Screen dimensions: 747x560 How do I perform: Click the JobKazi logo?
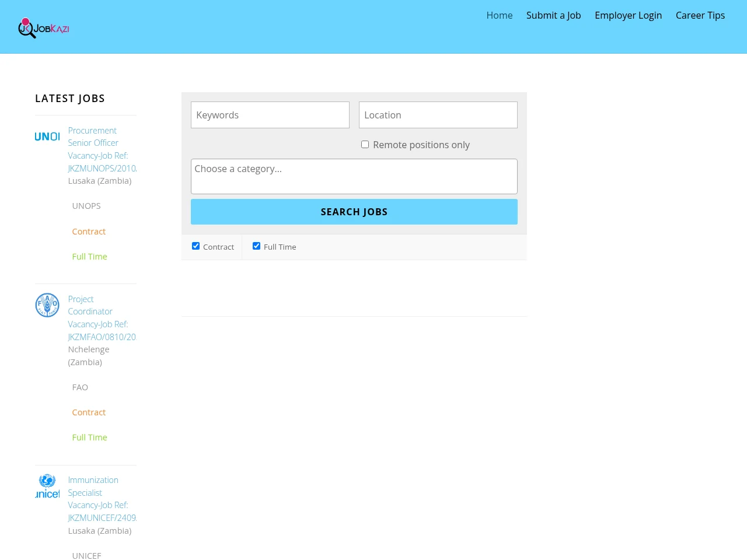[44, 27]
